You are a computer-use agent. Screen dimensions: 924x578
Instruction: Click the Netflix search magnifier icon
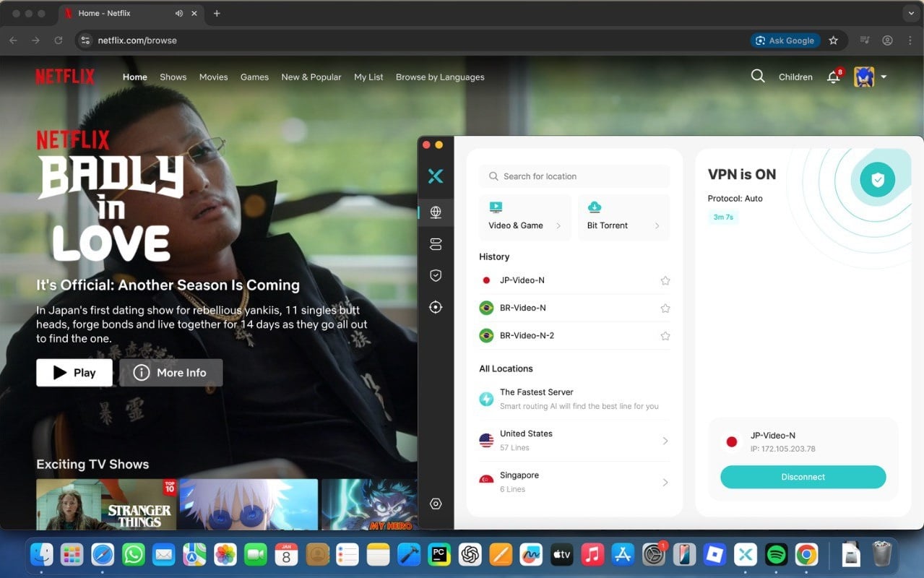(757, 76)
